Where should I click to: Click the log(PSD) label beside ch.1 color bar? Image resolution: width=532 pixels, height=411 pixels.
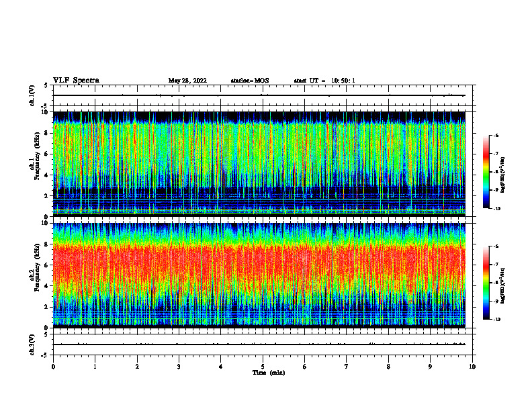coord(503,175)
